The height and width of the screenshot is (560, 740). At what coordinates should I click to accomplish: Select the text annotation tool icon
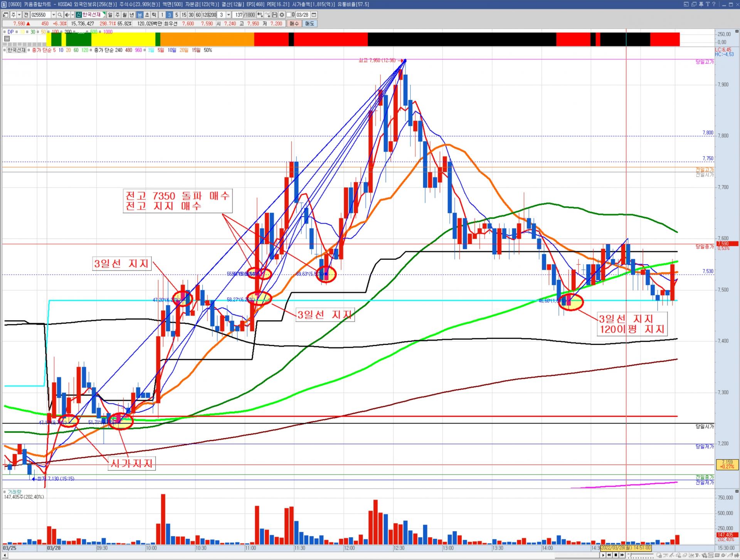click(697, 555)
